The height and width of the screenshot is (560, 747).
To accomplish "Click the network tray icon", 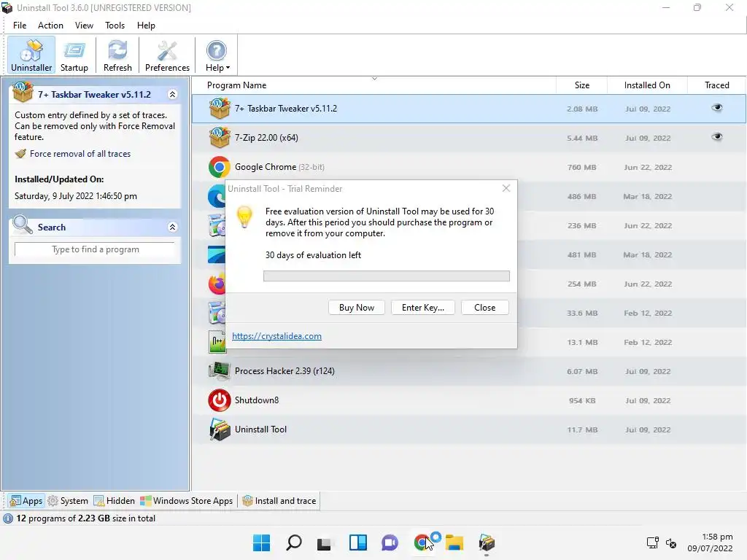I will click(652, 542).
